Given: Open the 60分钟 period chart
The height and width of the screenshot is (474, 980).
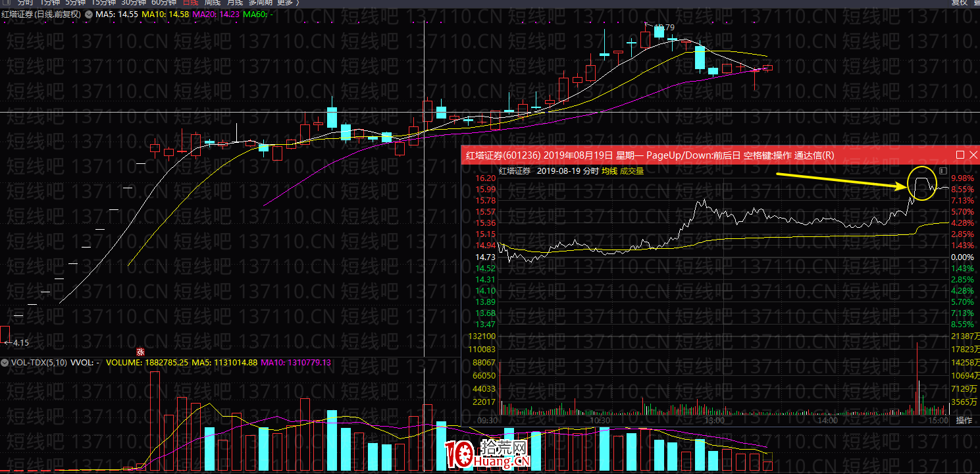Looking at the screenshot, I should pos(164,3).
